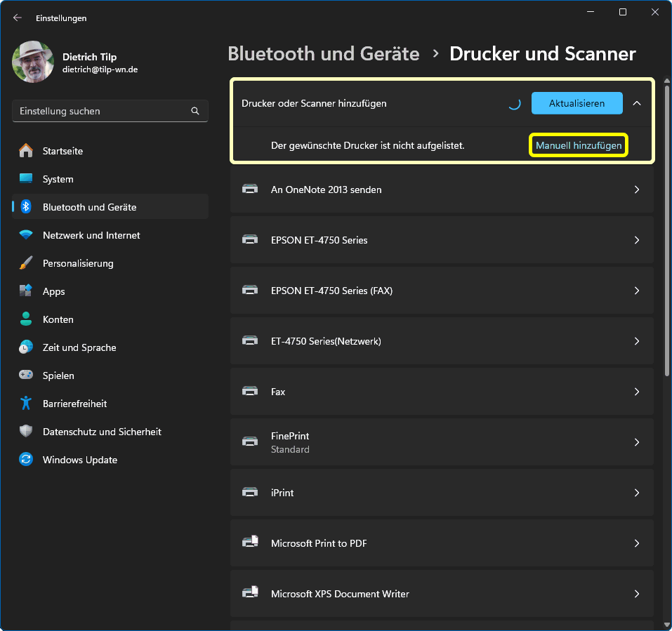Click the Personalisierung paintbrush icon
672x631 pixels.
click(x=26, y=263)
